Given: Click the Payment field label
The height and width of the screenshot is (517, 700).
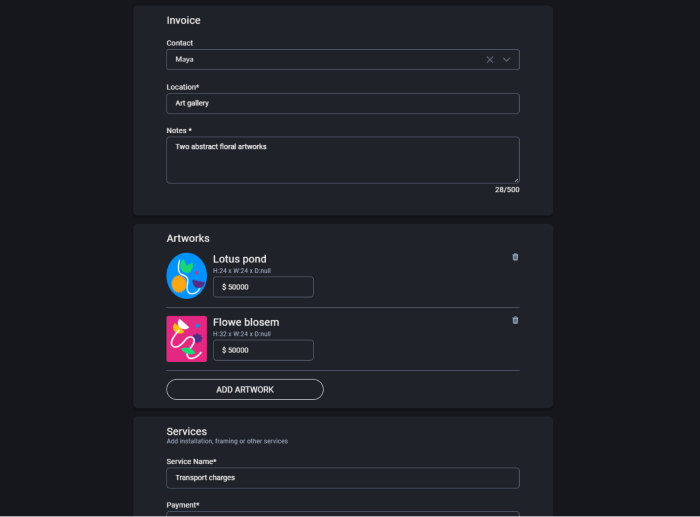Looking at the screenshot, I should tap(183, 505).
